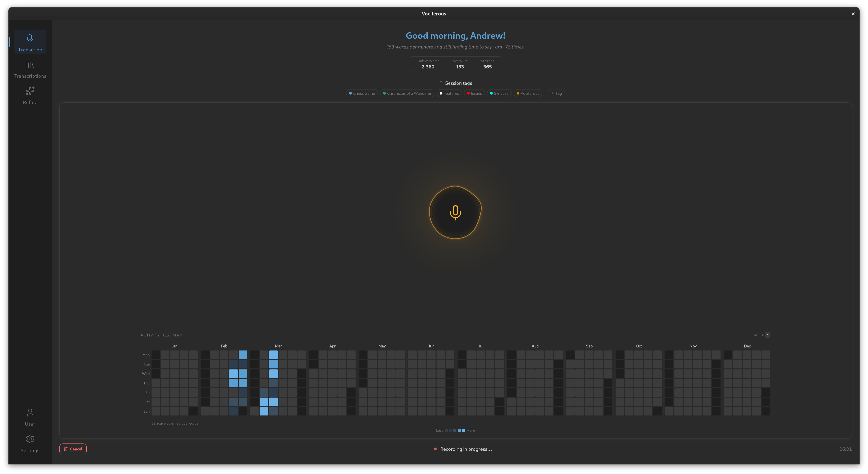Cancel the recording in progress
868x474 pixels.
tap(73, 449)
